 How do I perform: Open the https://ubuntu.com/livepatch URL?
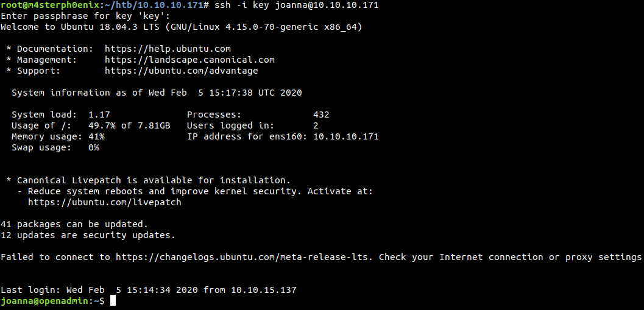coord(105,202)
